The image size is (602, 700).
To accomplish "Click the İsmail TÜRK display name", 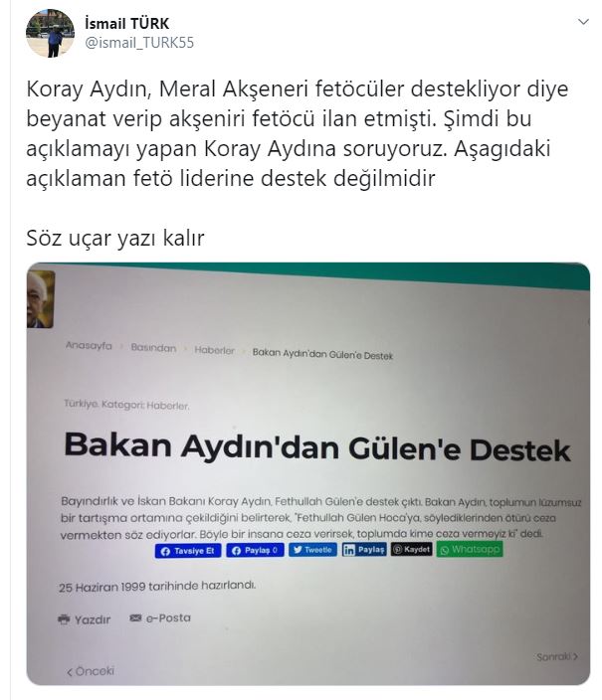I will point(127,23).
